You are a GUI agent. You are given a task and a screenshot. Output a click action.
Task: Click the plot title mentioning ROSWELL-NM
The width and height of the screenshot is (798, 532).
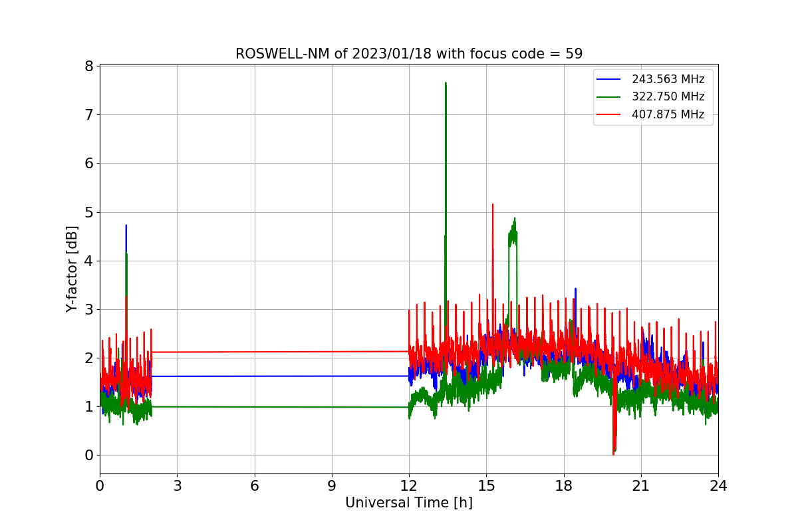pos(409,54)
